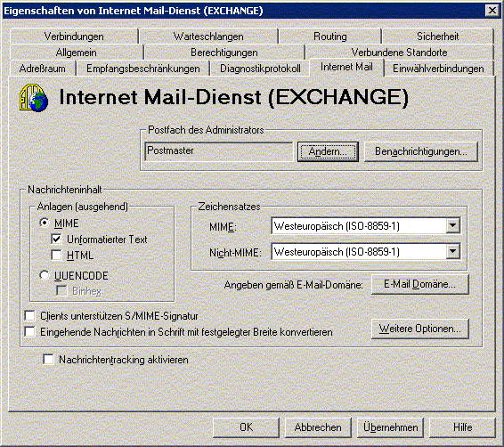Expand the Nicht-MIME character set dropdown
The height and width of the screenshot is (447, 504).
point(453,252)
